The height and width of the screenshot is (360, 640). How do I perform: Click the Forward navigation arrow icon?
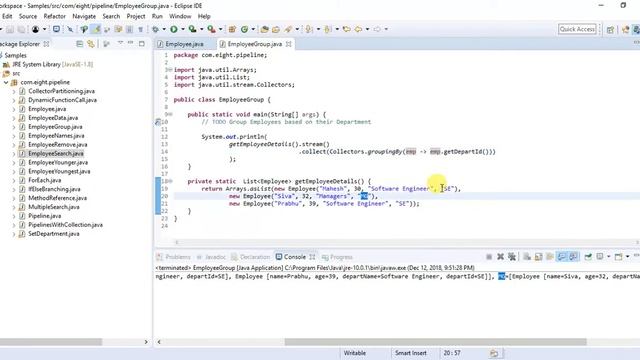click(377, 29)
